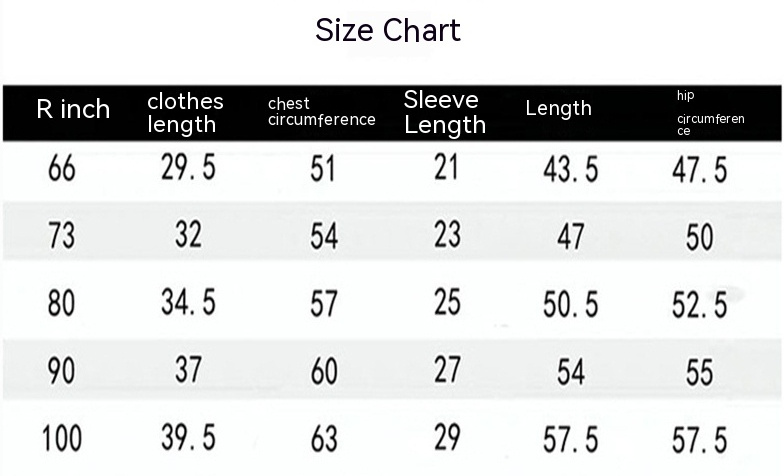The image size is (784, 476).
Task: Select size 73 in R inch column
Action: coord(62,236)
